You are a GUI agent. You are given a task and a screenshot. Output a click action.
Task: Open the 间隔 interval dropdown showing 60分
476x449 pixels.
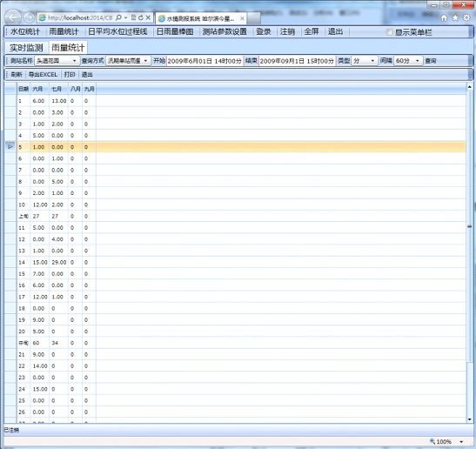418,61
